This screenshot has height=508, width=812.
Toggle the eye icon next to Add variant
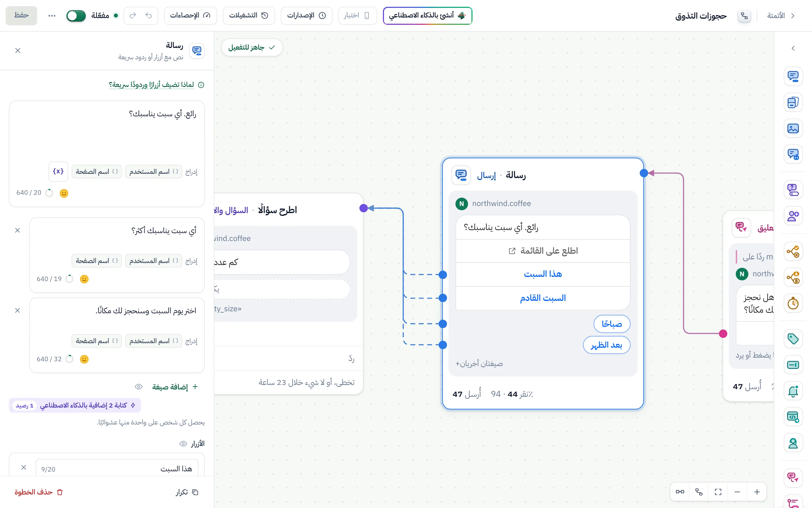click(x=139, y=387)
